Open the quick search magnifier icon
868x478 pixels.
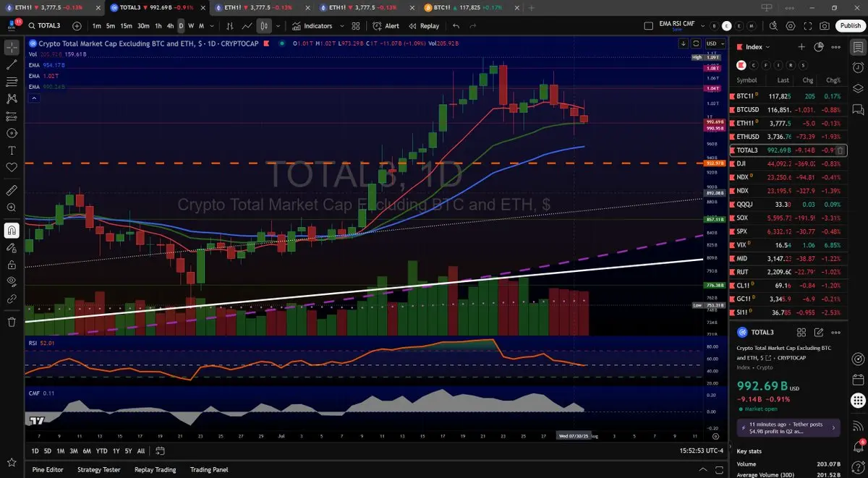click(x=773, y=26)
